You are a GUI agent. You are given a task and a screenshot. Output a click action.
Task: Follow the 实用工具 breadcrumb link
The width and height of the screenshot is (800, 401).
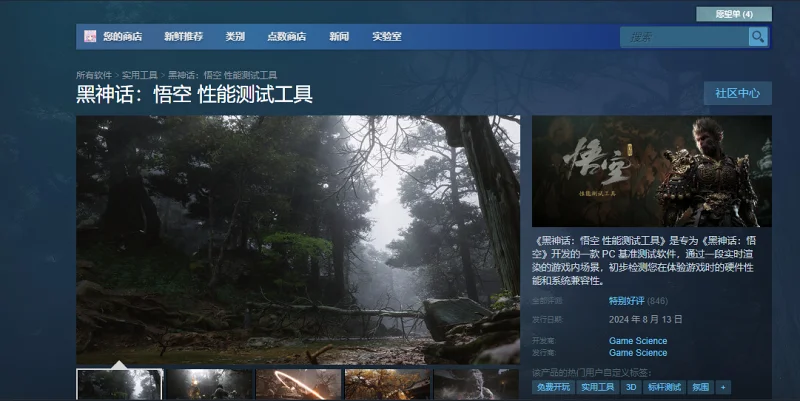(140, 75)
